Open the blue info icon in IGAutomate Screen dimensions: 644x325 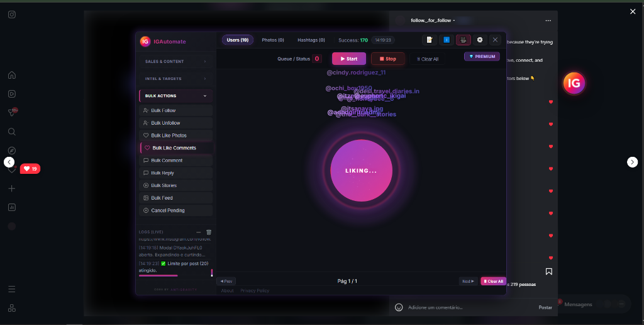coord(447,40)
